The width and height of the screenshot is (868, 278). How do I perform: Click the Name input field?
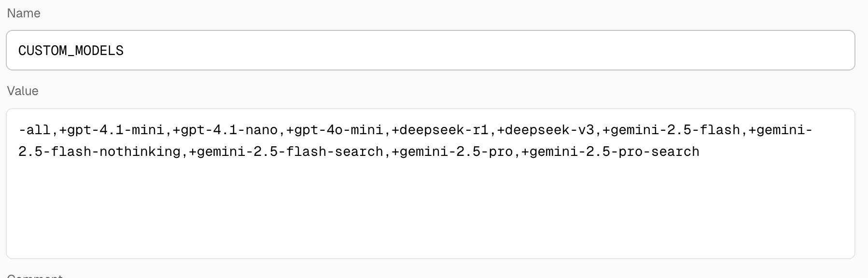[x=430, y=50]
